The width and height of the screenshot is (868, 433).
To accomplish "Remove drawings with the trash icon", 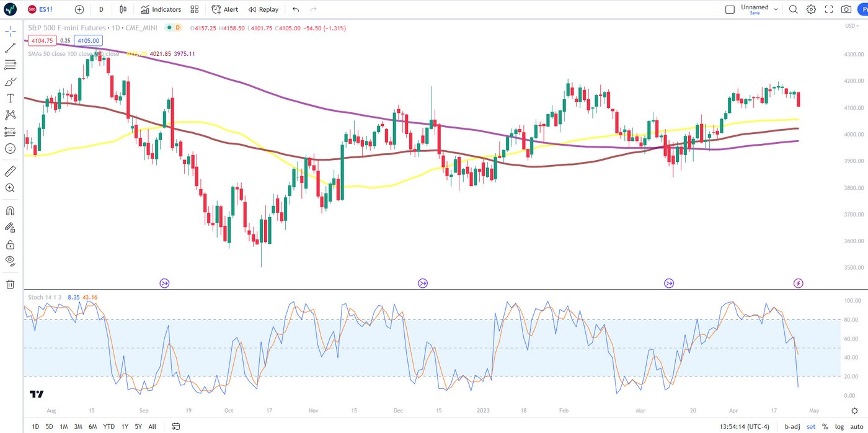I will [x=11, y=284].
